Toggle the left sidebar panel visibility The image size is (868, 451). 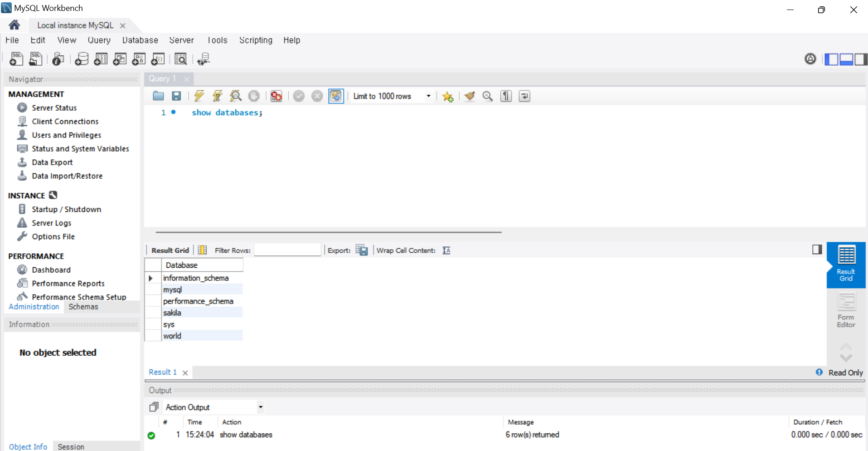(x=831, y=59)
